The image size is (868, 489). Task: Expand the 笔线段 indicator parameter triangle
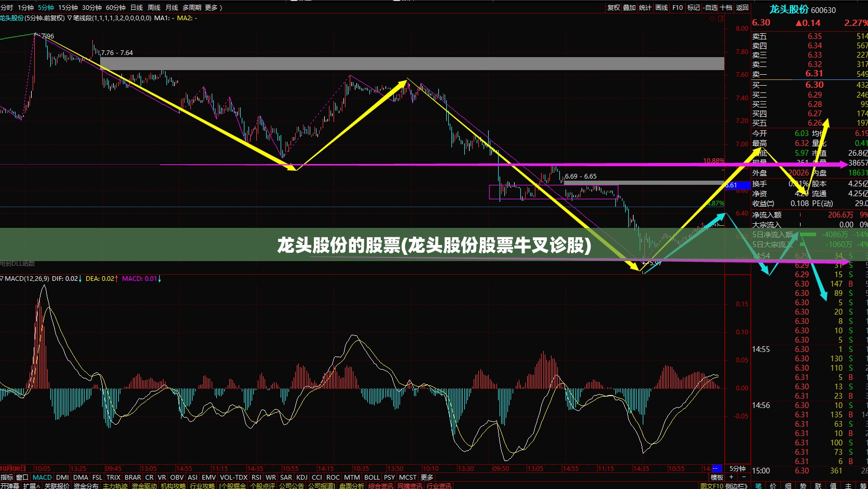(x=70, y=18)
